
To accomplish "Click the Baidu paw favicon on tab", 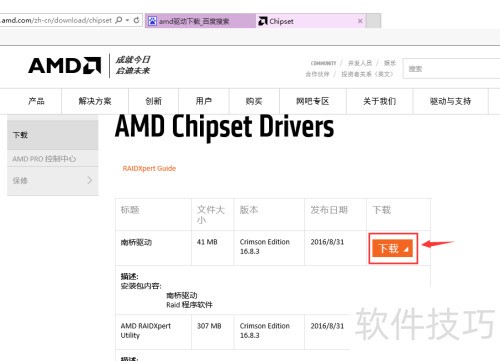I will coord(152,21).
